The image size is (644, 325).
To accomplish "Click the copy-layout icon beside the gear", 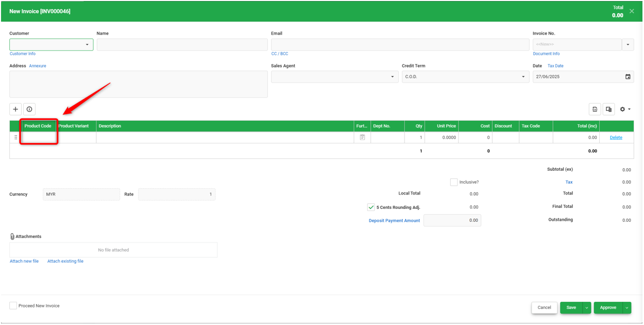I will click(609, 109).
